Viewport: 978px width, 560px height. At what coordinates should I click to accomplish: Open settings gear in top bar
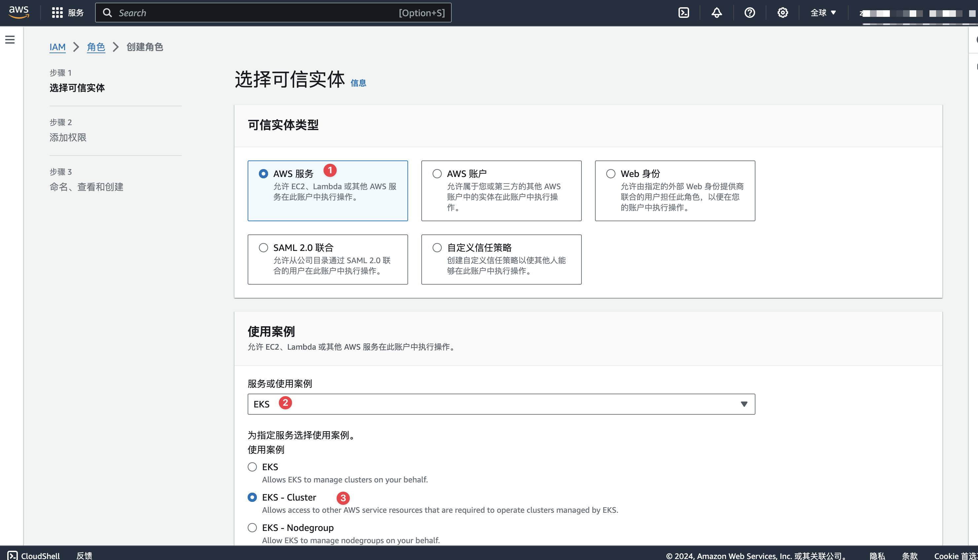[783, 13]
